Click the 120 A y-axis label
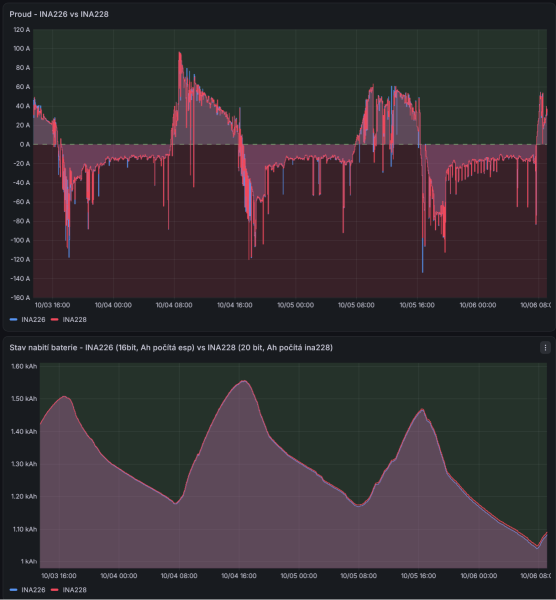Viewport: 556px width, 600px height. point(21,29)
